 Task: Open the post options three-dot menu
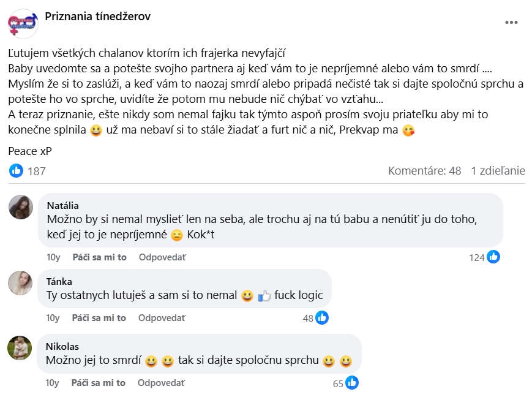pyautogui.click(x=511, y=23)
